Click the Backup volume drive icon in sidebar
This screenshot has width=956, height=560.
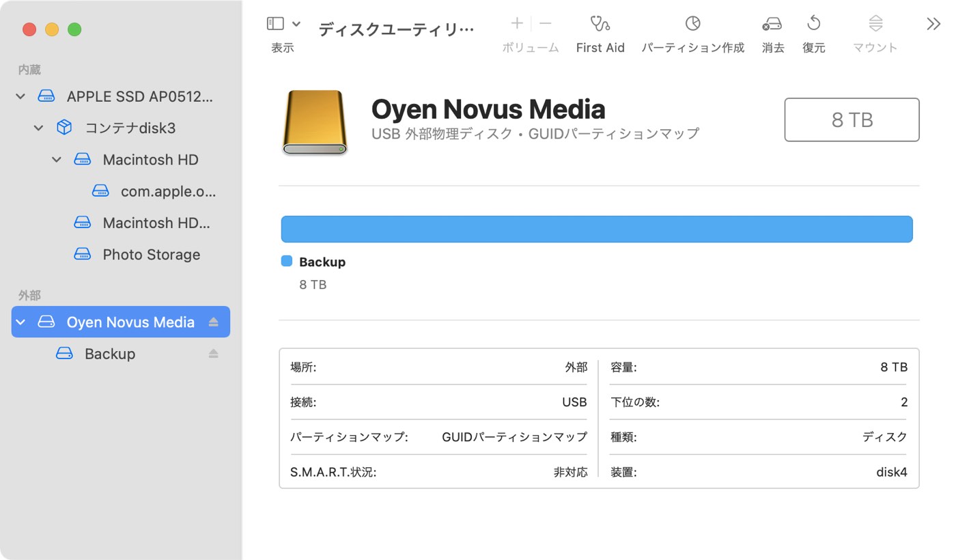pyautogui.click(x=64, y=354)
